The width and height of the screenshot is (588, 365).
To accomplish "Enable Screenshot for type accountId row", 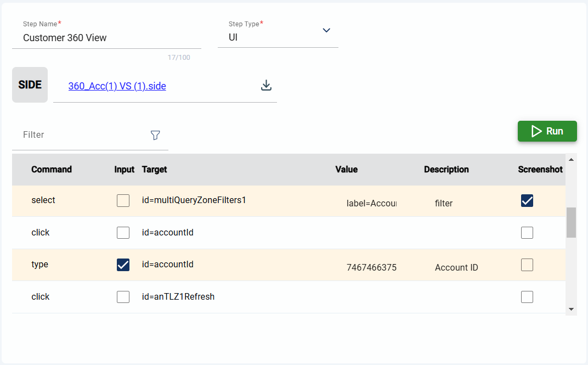I will 527,265.
